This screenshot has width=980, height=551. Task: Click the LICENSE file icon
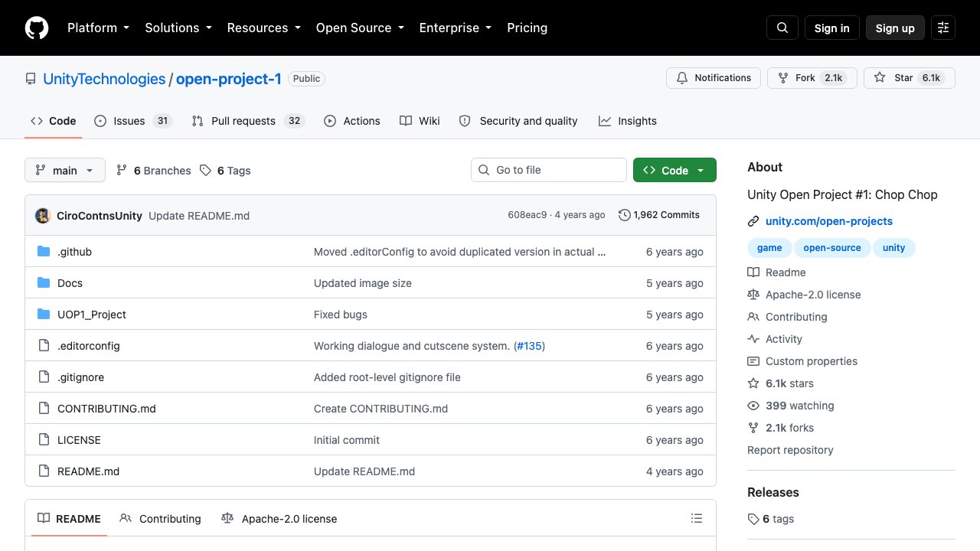44,440
